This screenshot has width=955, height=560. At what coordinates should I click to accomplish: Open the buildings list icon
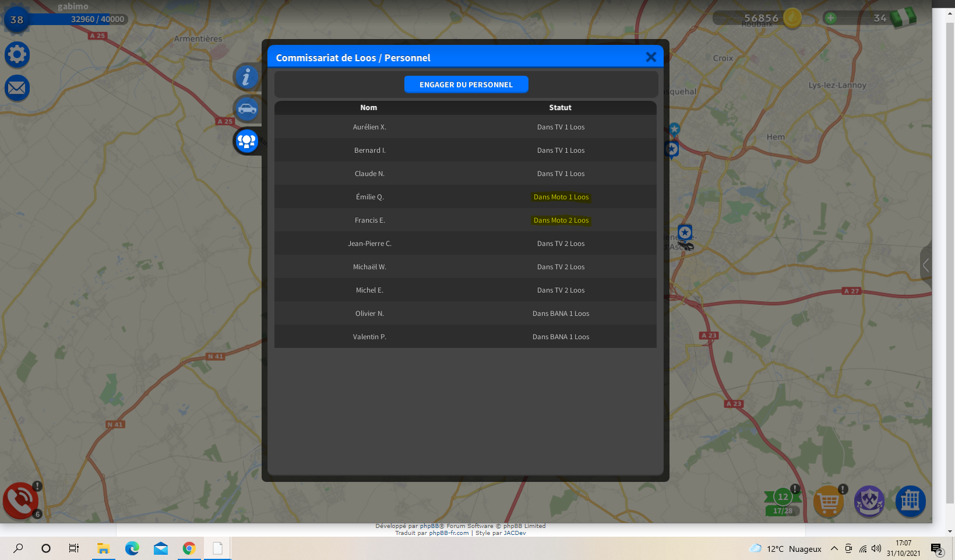coord(910,501)
